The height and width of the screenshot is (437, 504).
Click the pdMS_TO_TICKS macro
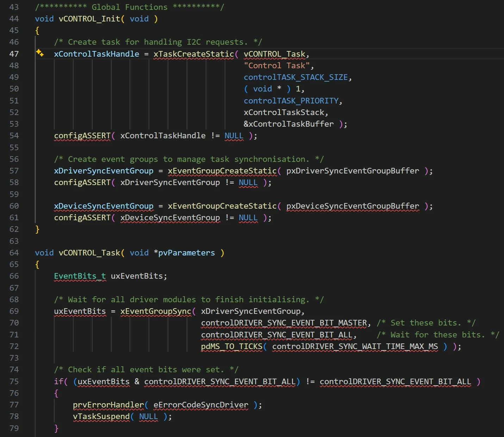click(232, 346)
